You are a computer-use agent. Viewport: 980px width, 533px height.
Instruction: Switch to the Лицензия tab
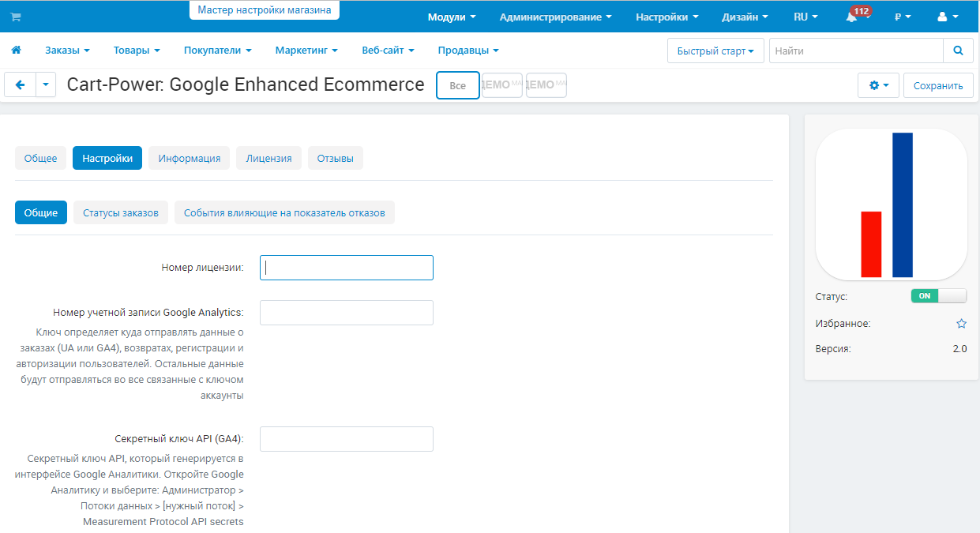(268, 158)
